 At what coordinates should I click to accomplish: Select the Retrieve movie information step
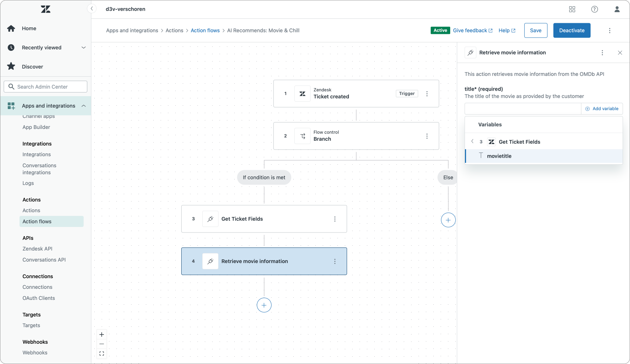264,261
